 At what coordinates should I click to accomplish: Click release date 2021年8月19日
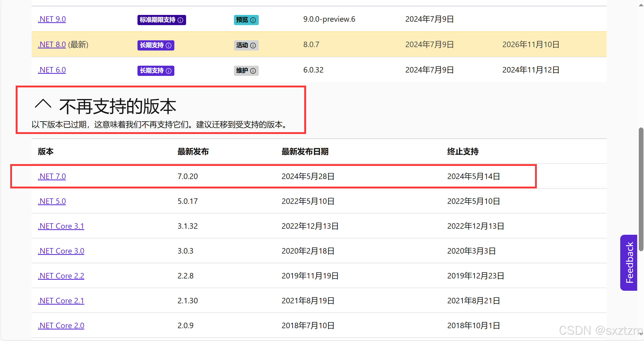coord(308,301)
